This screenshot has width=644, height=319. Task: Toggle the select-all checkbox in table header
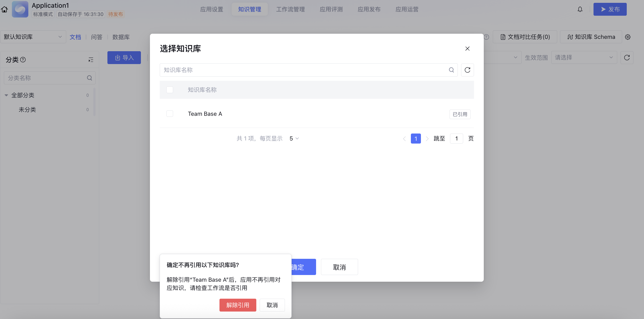tap(170, 90)
